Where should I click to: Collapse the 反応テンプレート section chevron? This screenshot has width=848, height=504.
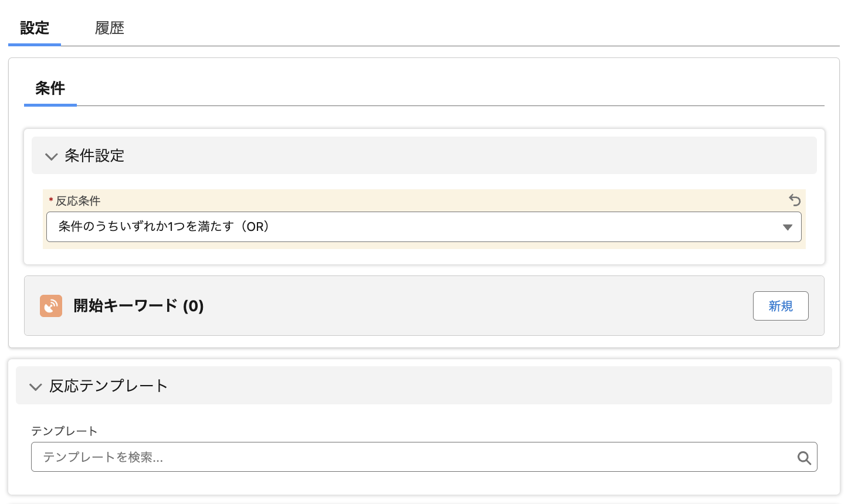click(x=36, y=387)
